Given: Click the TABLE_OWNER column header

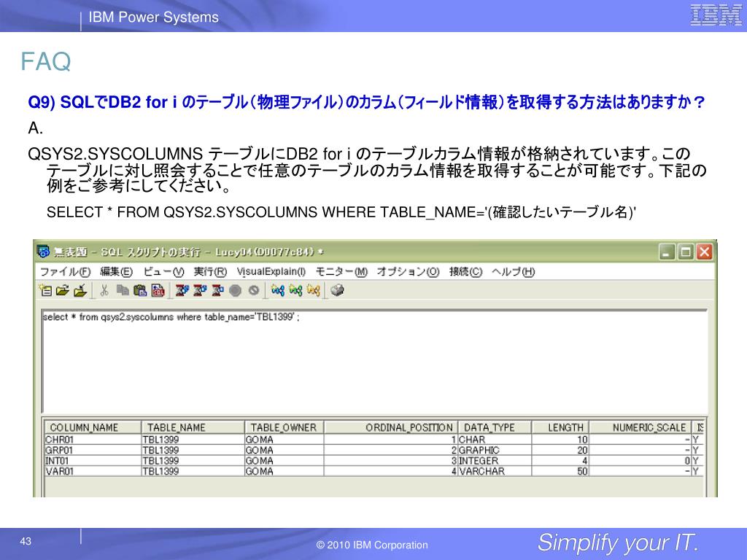Looking at the screenshot, I should 285,427.
